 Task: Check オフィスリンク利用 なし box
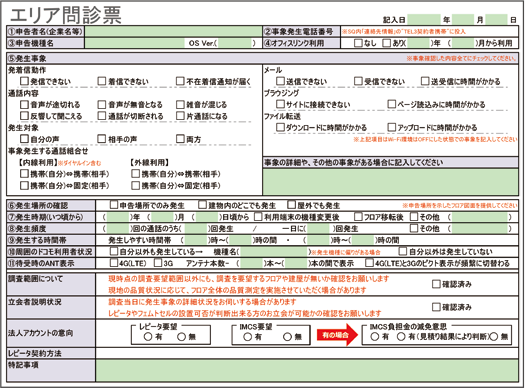(x=358, y=43)
